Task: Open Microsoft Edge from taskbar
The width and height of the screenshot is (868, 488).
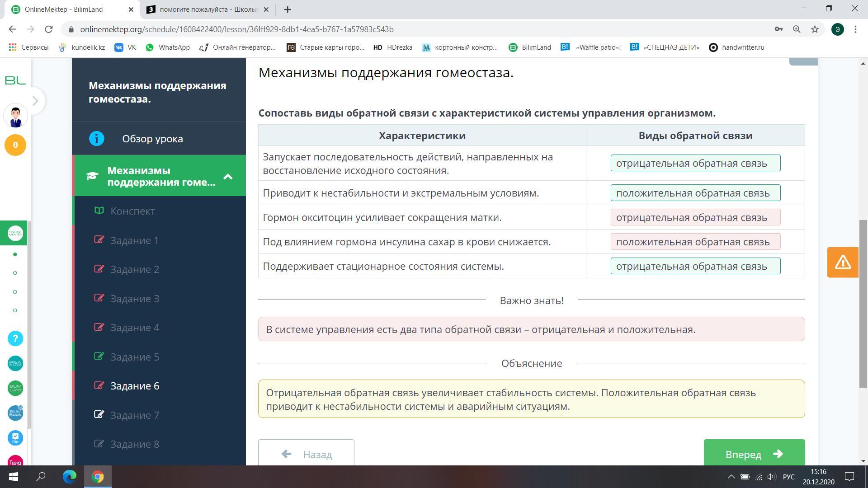Action: coord(69,477)
